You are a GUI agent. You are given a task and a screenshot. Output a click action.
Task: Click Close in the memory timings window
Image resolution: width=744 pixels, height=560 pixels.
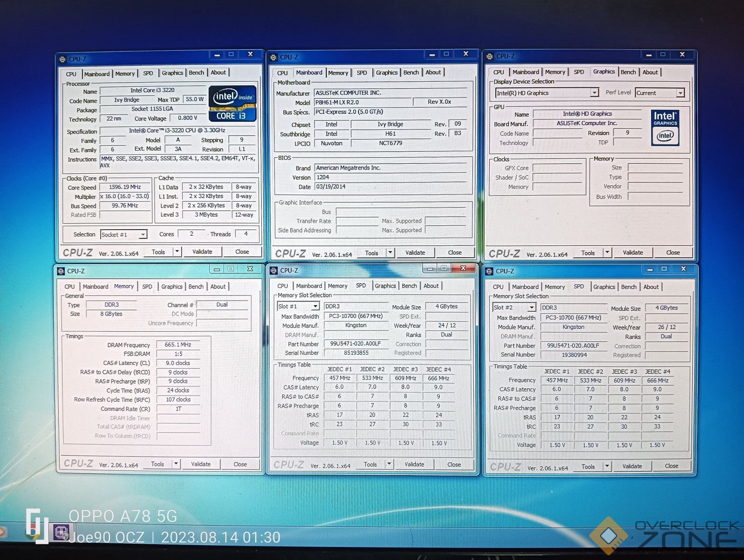(240, 464)
